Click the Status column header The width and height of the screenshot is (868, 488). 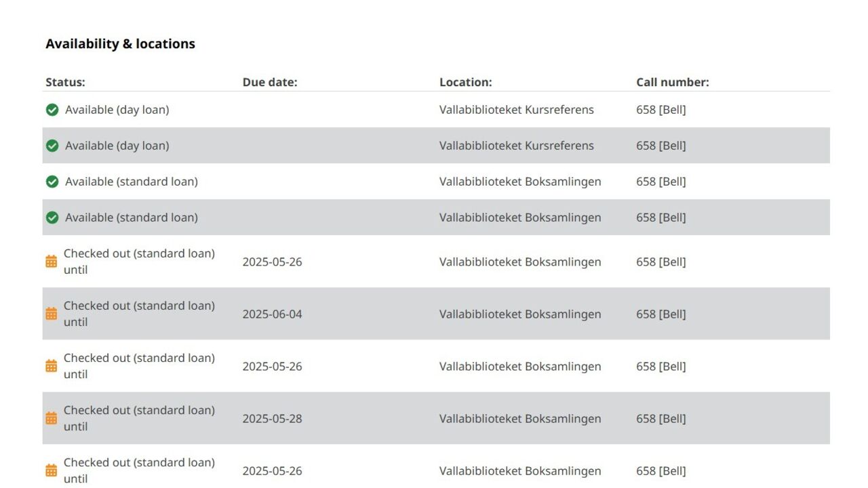65,82
